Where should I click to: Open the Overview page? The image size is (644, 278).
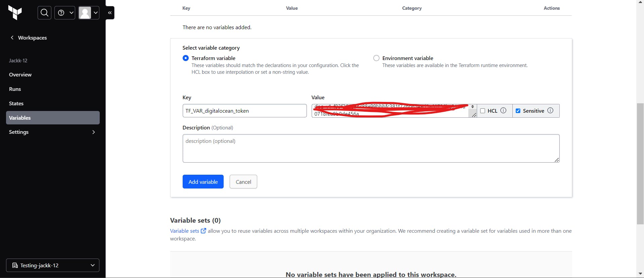(20, 75)
